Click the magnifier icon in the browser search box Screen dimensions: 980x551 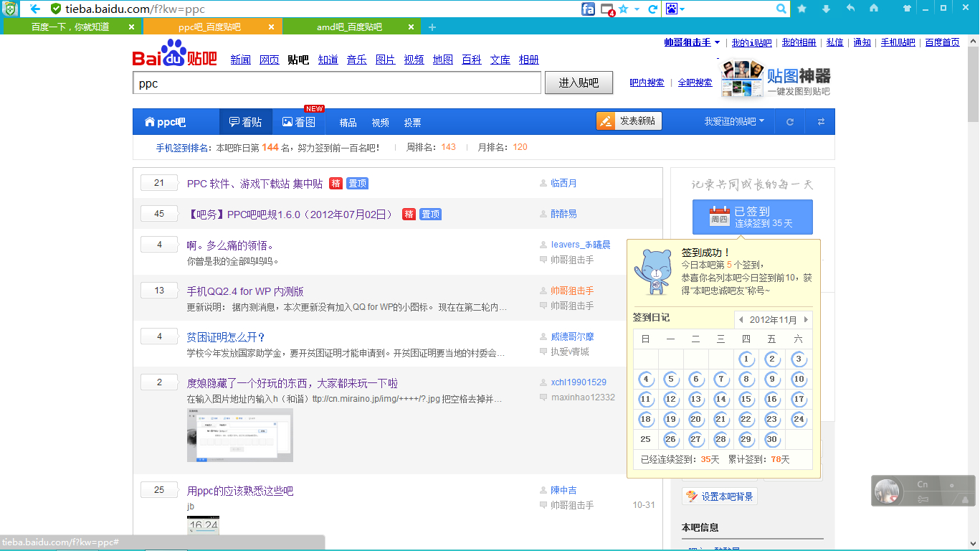point(781,9)
